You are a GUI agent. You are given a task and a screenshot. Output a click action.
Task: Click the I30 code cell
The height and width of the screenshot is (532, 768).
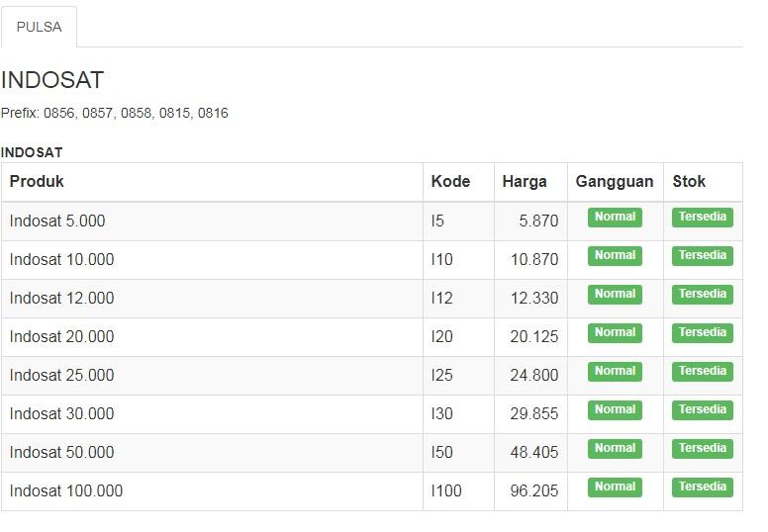click(458, 414)
